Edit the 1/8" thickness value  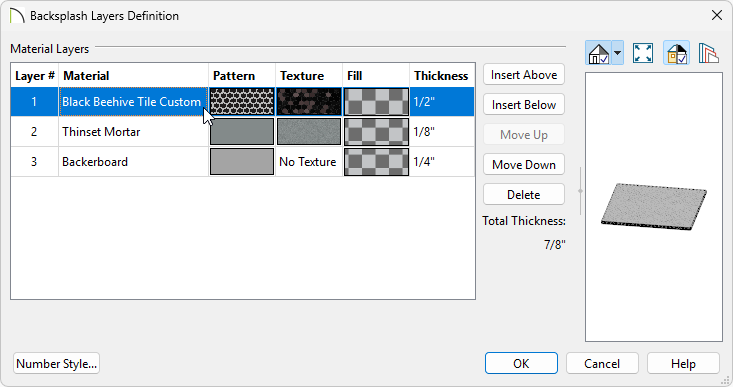coord(442,132)
